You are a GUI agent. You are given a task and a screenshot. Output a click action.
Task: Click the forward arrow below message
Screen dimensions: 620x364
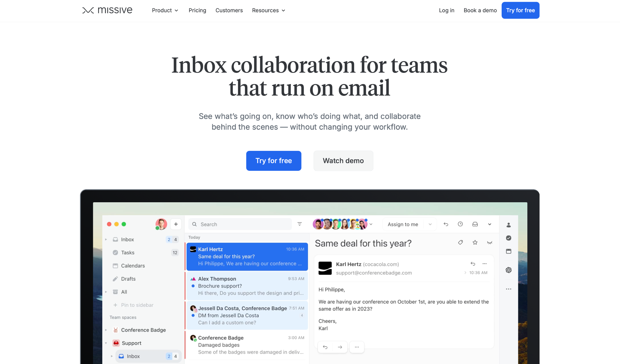pos(340,347)
